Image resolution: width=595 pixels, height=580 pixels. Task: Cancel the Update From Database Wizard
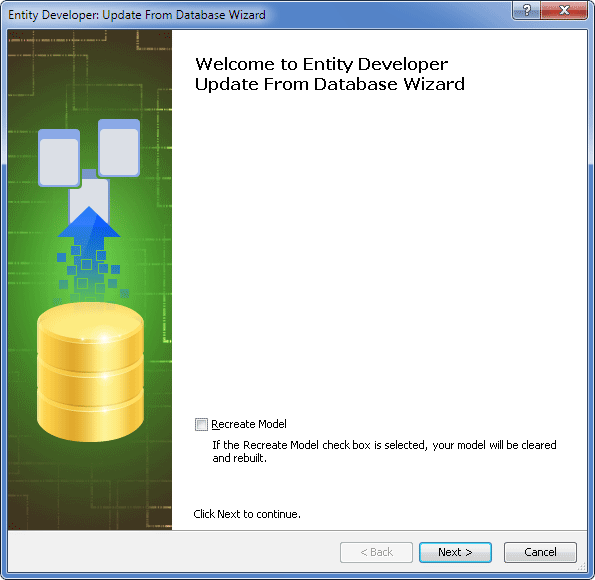[540, 552]
